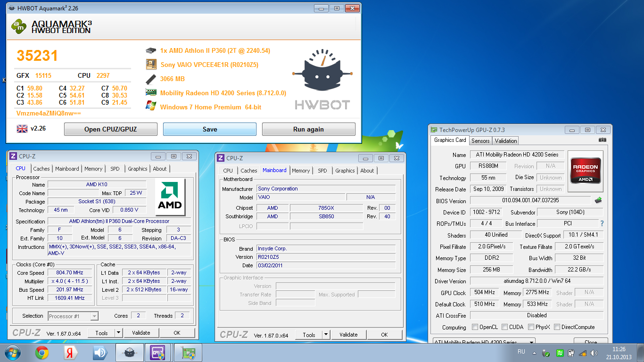Click the Open CPUZ/GPUZ button
The height and width of the screenshot is (362, 644).
[111, 129]
